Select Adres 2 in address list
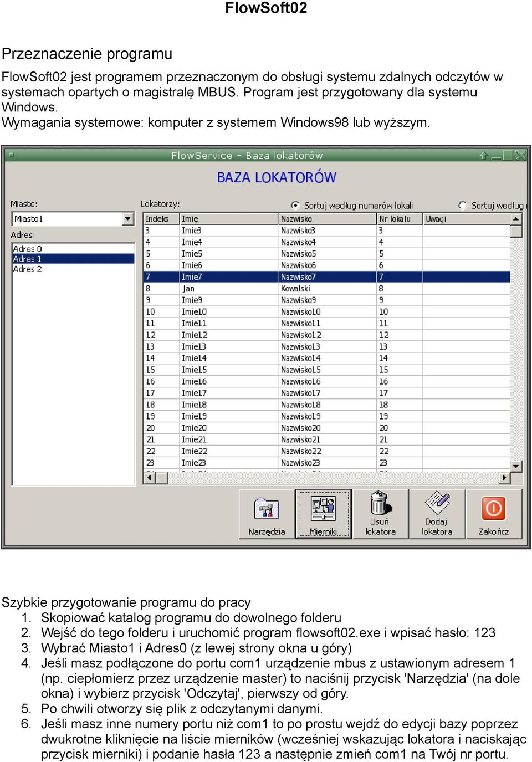Image resolution: width=532 pixels, height=762 pixels. pos(73,269)
